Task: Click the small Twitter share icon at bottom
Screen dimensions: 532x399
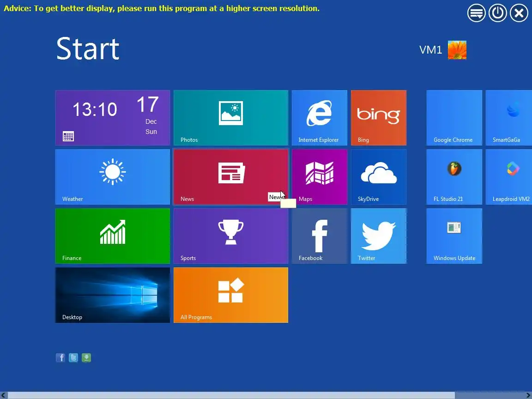Action: pos(73,357)
